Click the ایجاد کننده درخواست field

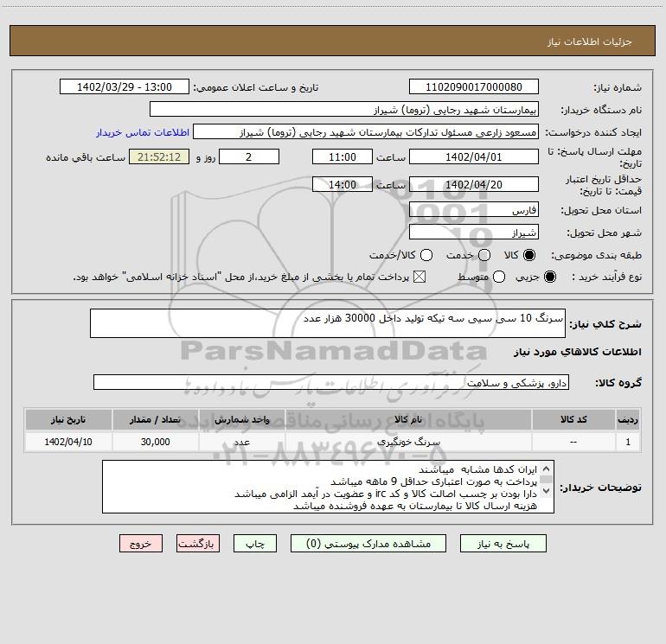click(x=366, y=131)
